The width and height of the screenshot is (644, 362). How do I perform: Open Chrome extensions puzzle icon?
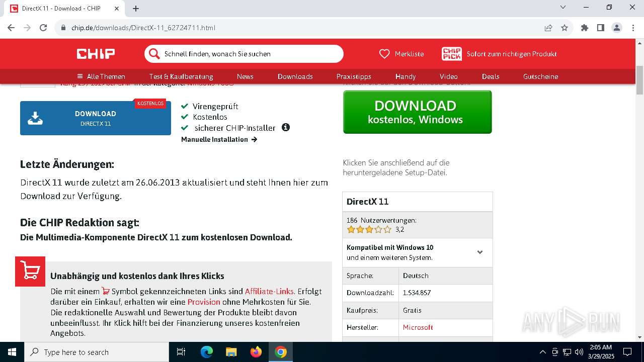pyautogui.click(x=585, y=28)
